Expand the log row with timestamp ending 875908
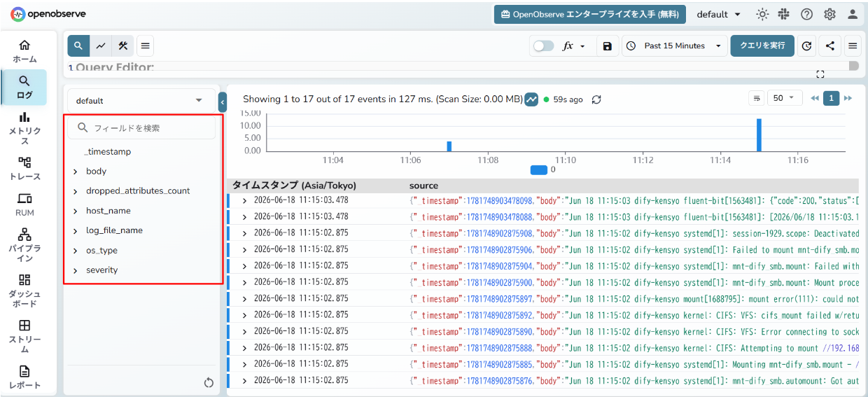Screen dimensions: 868x397 tap(244, 233)
